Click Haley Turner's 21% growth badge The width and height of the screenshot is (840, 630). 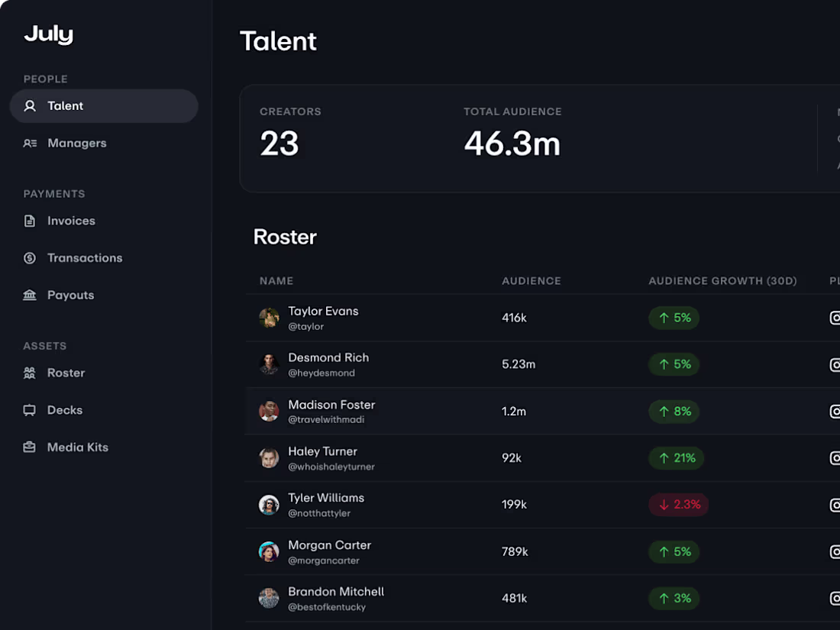click(676, 458)
